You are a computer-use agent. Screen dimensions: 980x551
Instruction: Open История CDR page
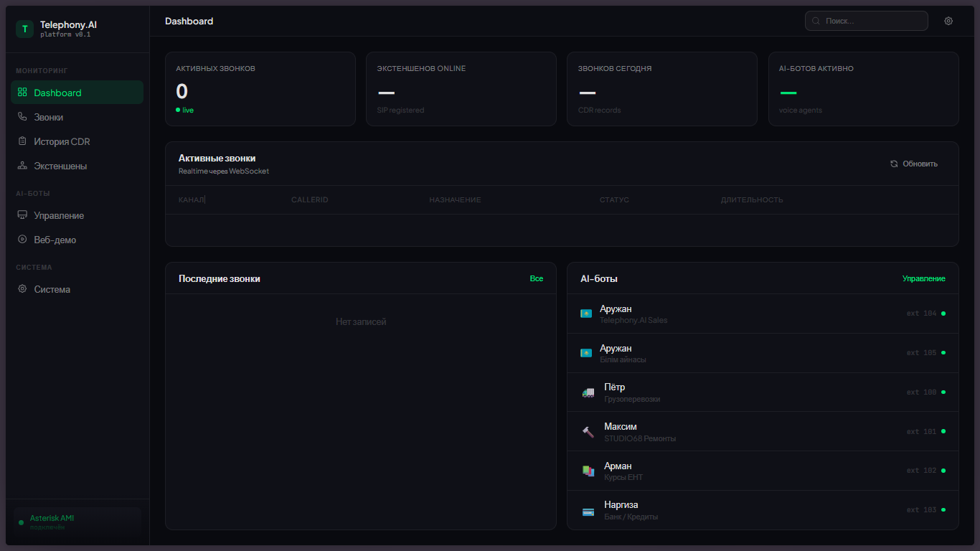pyautogui.click(x=77, y=141)
